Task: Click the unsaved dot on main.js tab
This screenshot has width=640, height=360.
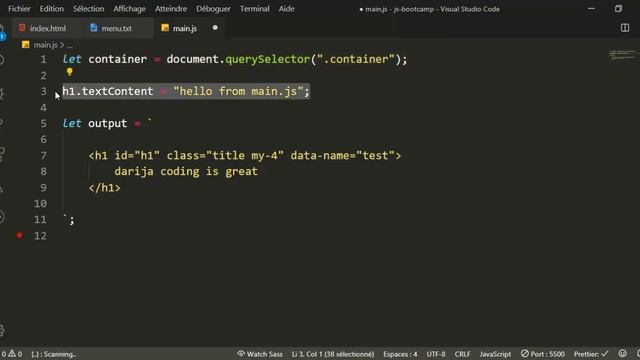Action: [215, 28]
